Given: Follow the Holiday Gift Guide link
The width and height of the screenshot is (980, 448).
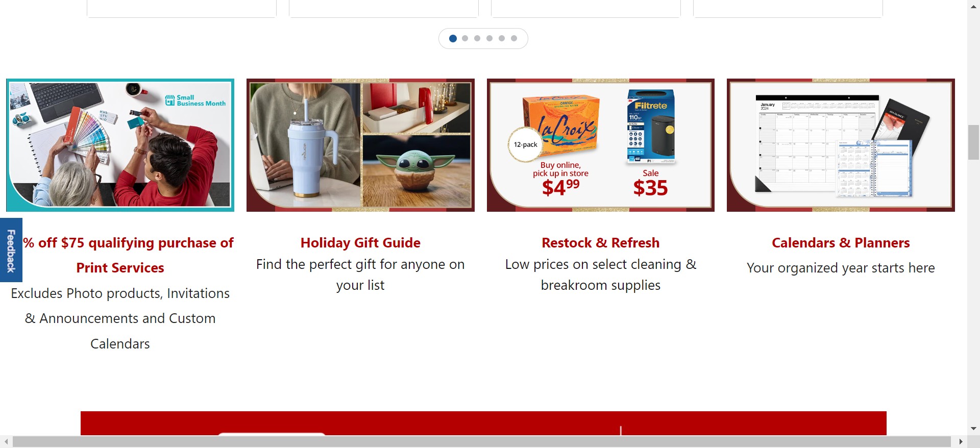Looking at the screenshot, I should click(x=360, y=243).
